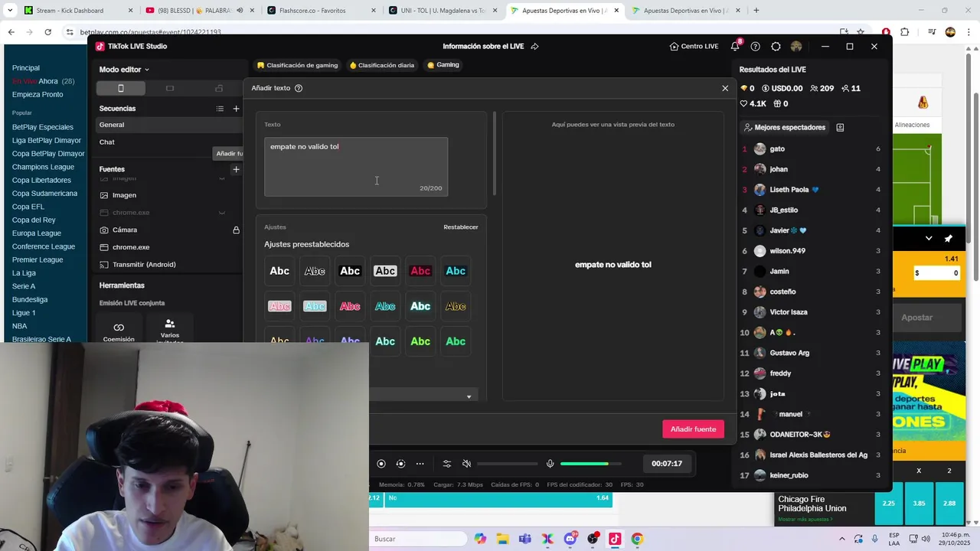Select the Cámara source row
Screen dimensions: 980x551
[x=170, y=230]
